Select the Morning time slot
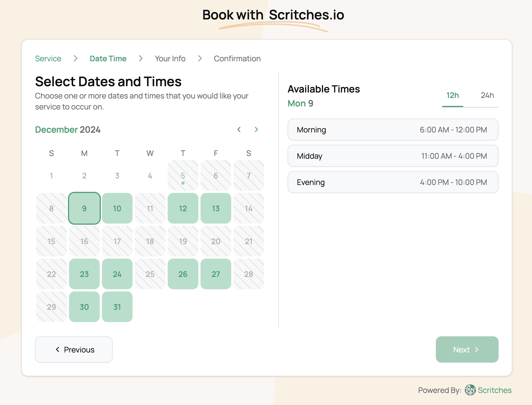 (x=393, y=129)
